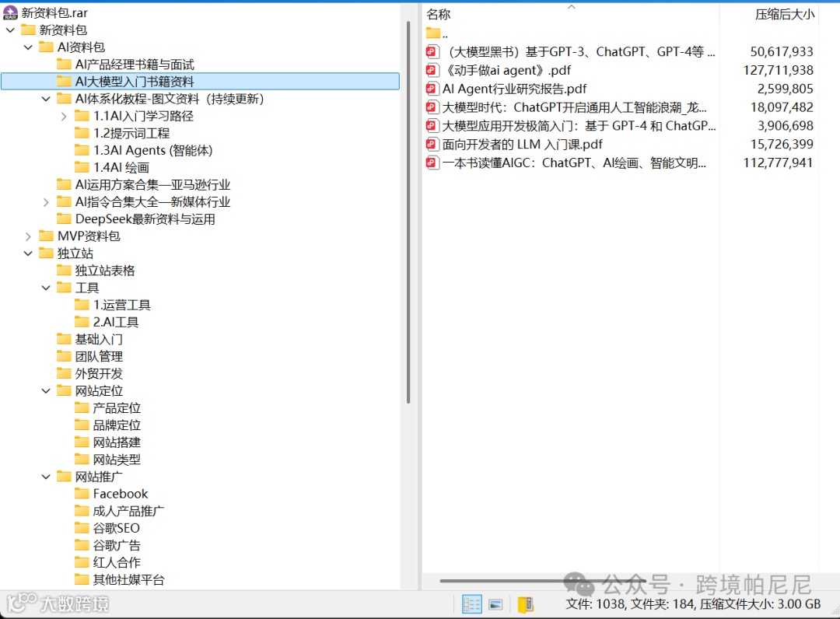The image size is (840, 619).
Task: Click the PDF icon of 《动手做ai agent》.pdf
Action: [x=432, y=70]
